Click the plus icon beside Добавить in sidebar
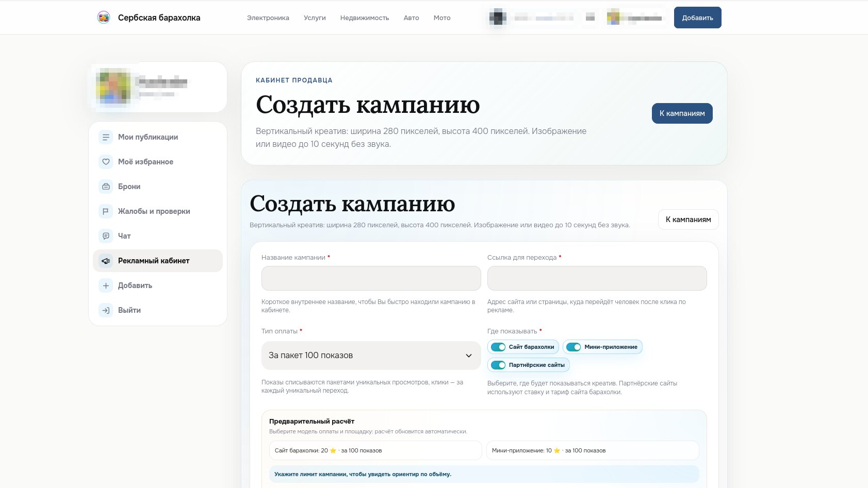 (106, 285)
